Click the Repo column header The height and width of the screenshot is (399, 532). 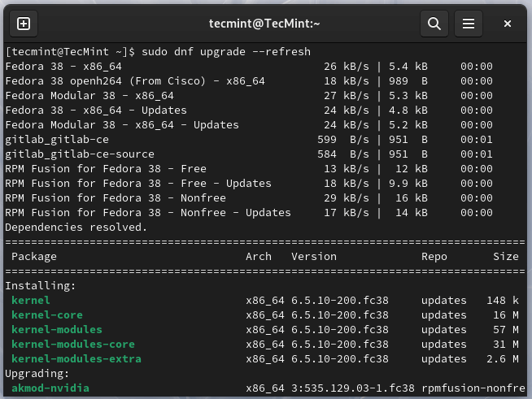coord(434,257)
